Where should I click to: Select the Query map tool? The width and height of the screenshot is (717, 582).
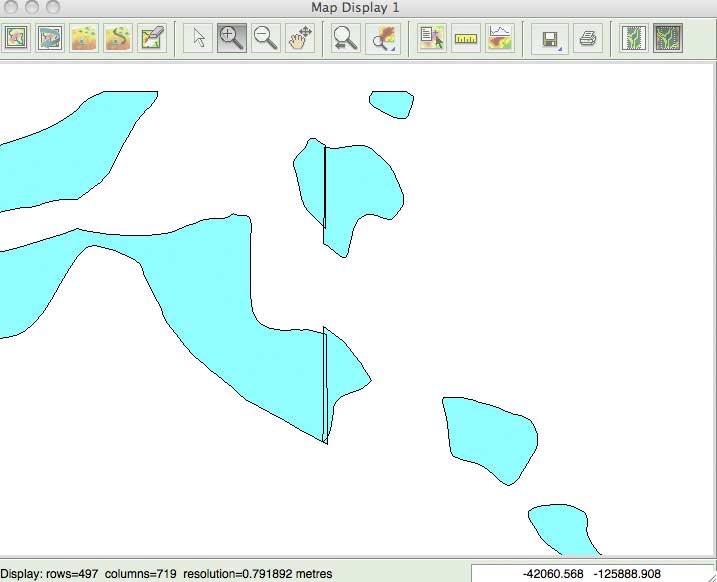[432, 38]
